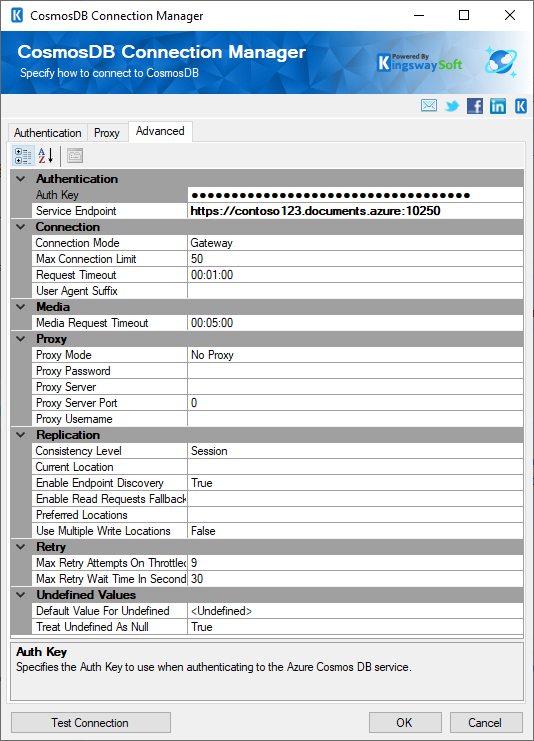Screen dimensions: 534x741
Task: Minimize the CosmosDB Connection Manager window
Action: pyautogui.click(x=419, y=15)
